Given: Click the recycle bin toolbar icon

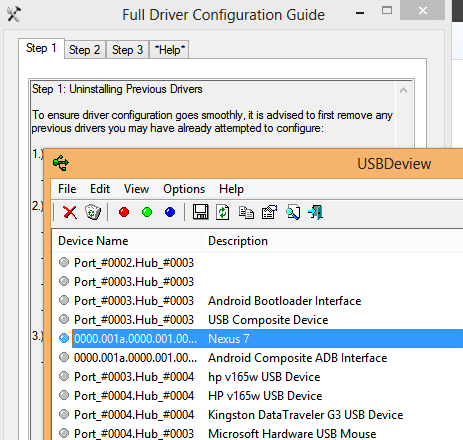Looking at the screenshot, I should click(93, 212).
